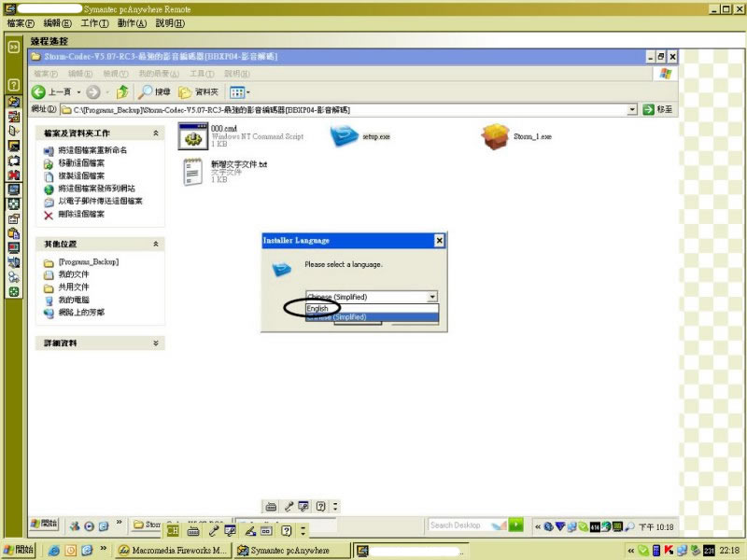Image resolution: width=747 pixels, height=560 pixels.
Task: Open 共用文件 in other places
Action: point(74,287)
